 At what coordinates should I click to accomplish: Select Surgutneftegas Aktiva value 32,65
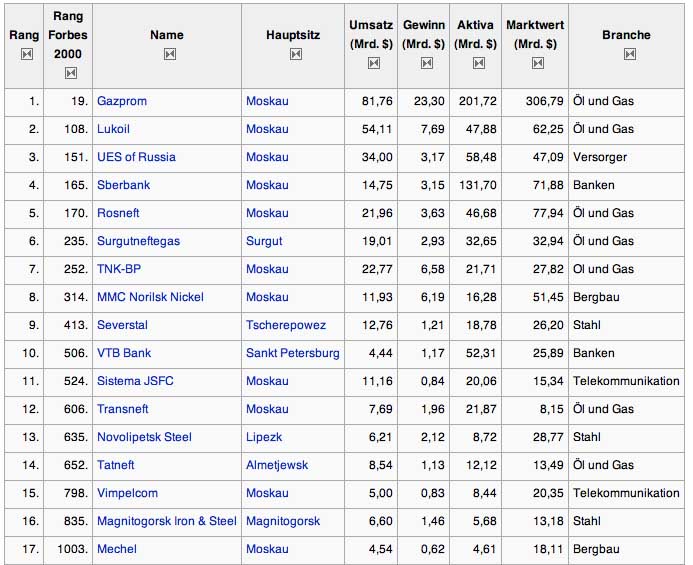coord(481,241)
